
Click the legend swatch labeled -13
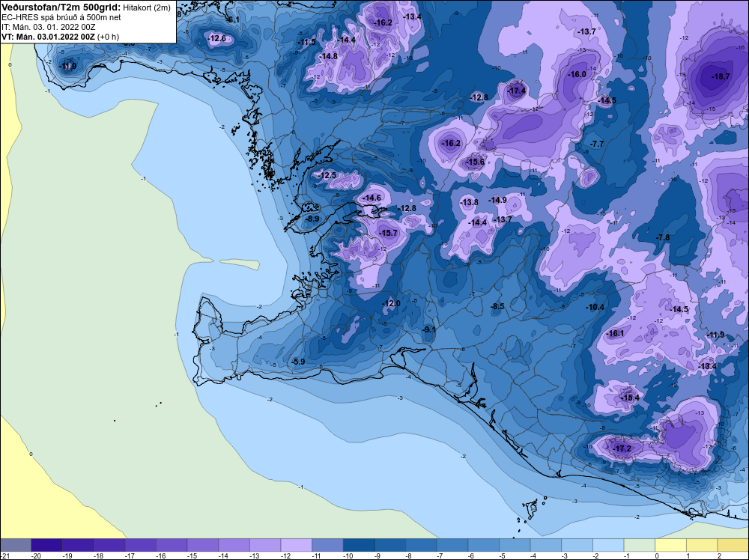pos(265,545)
